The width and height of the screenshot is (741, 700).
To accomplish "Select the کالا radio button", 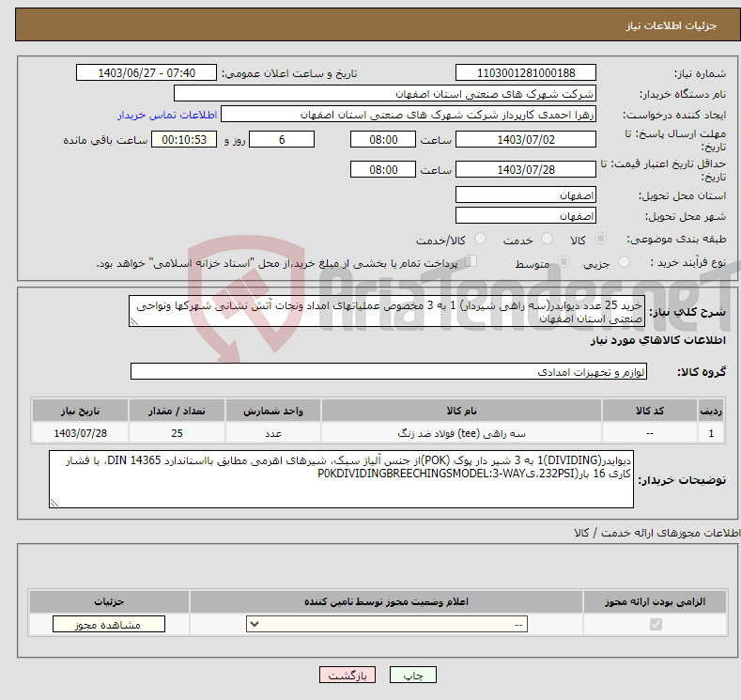I will click(600, 239).
